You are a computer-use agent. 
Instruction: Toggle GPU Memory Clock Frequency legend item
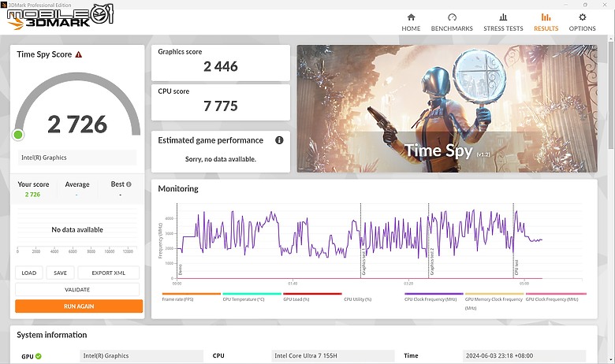click(x=494, y=300)
